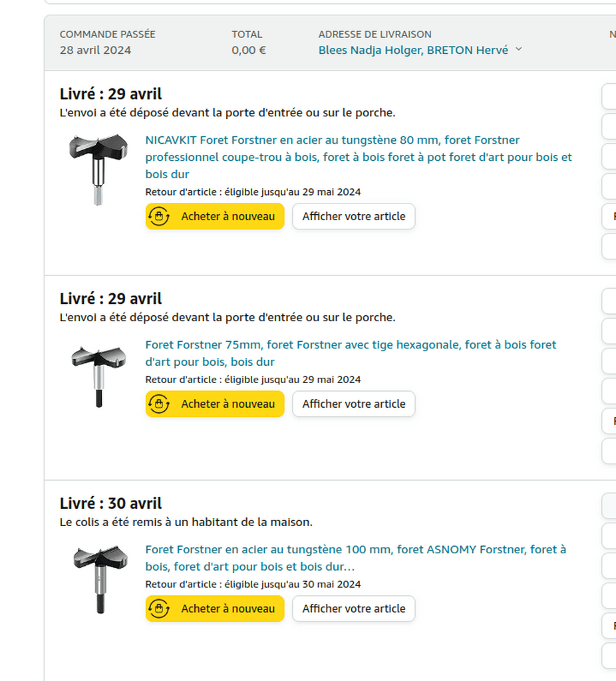The height and width of the screenshot is (681, 616).
Task: View your article for the 100 mm bit
Action: point(354,609)
